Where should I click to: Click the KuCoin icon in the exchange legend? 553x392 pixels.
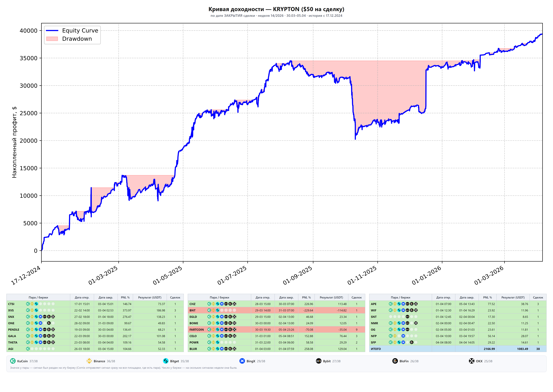pyautogui.click(x=13, y=361)
